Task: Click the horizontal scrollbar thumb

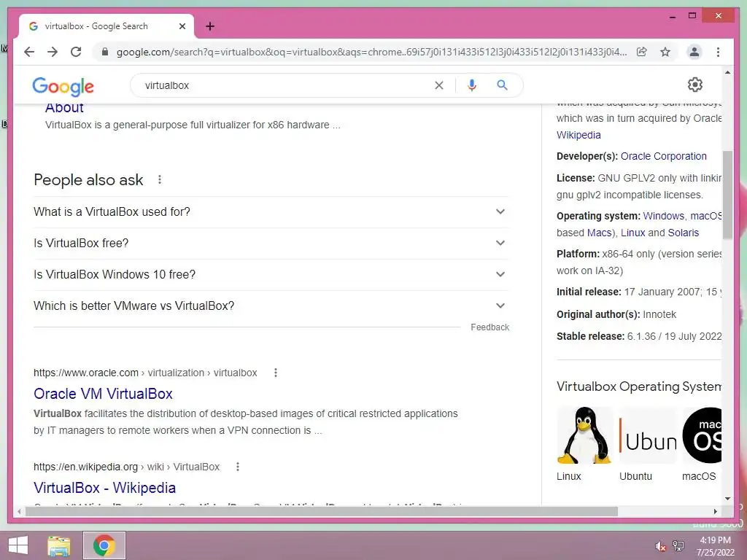Action: coord(322,511)
